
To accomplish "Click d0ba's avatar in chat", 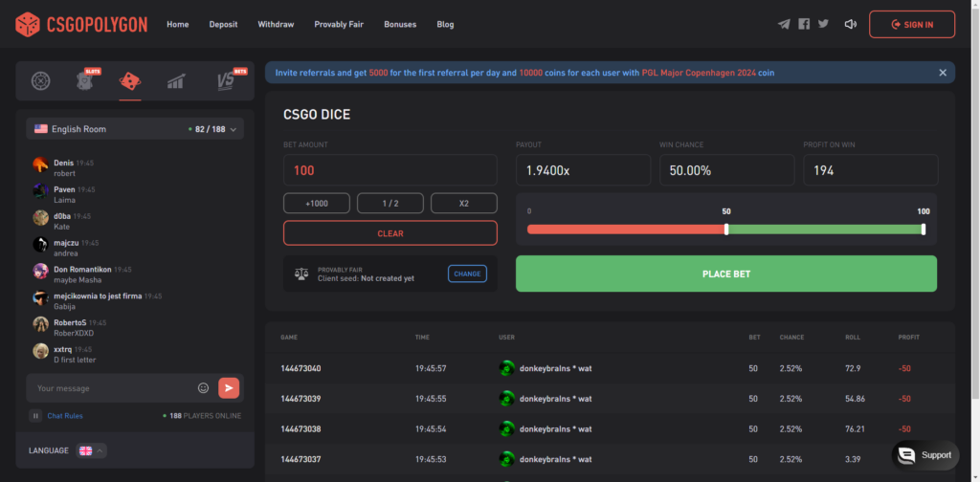I will [40, 218].
